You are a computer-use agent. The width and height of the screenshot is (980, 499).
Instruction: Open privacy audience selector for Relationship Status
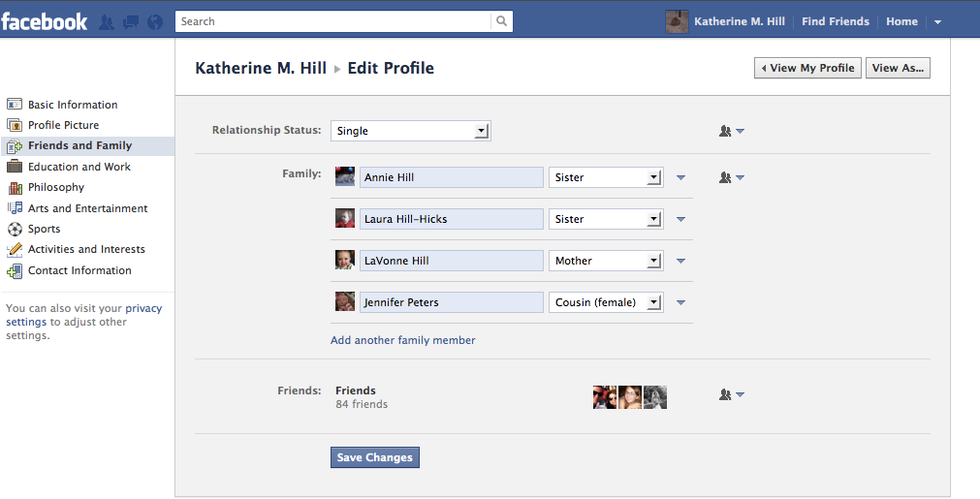tap(732, 131)
